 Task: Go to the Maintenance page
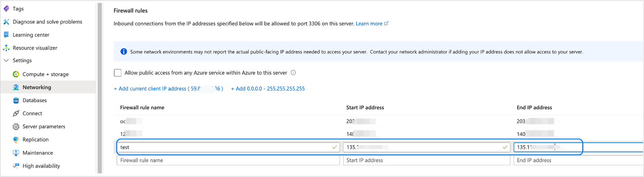point(38,153)
